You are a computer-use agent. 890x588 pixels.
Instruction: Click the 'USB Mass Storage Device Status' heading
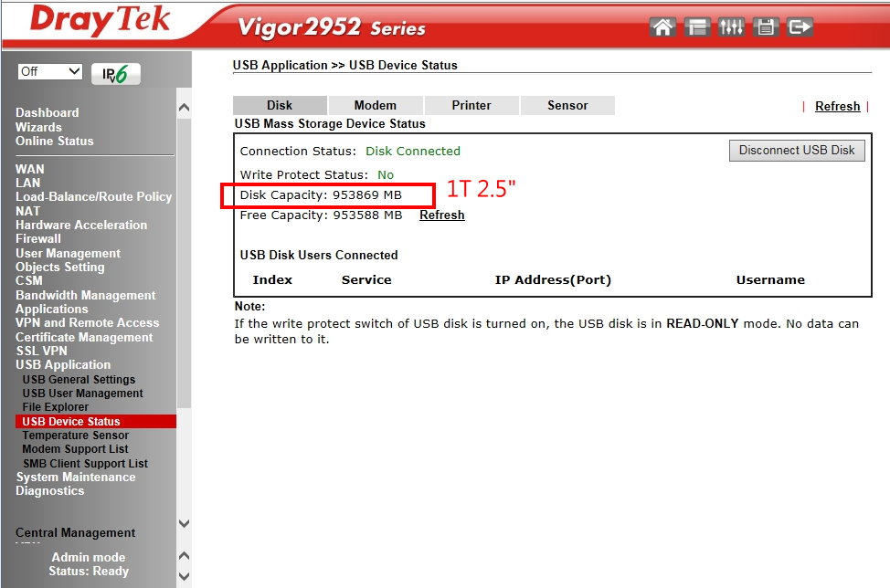click(x=330, y=123)
